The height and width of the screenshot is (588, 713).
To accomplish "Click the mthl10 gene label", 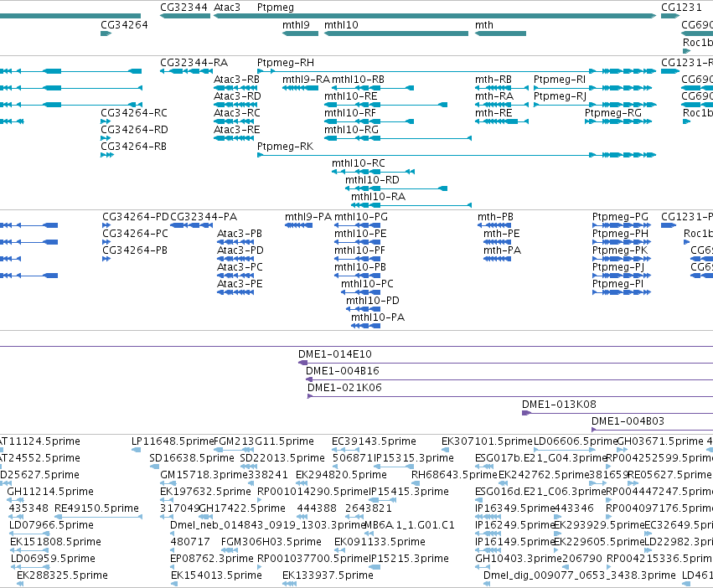I will coord(341,25).
